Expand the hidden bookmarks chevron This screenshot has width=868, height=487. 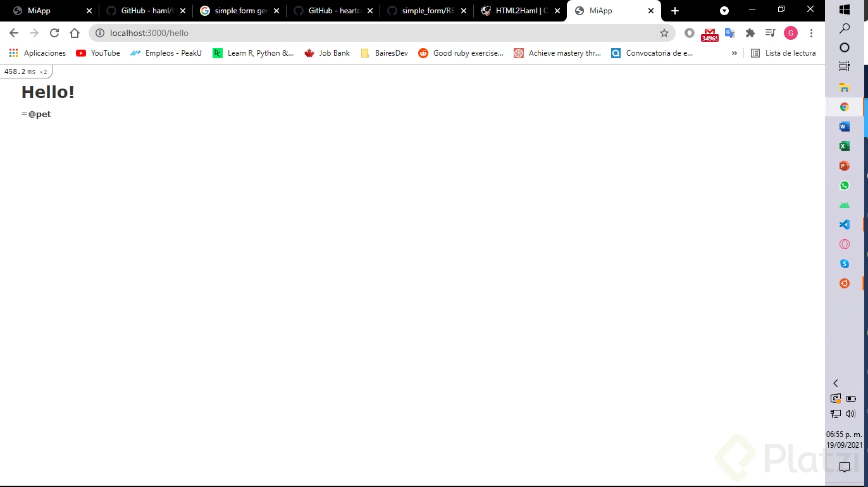click(x=734, y=53)
